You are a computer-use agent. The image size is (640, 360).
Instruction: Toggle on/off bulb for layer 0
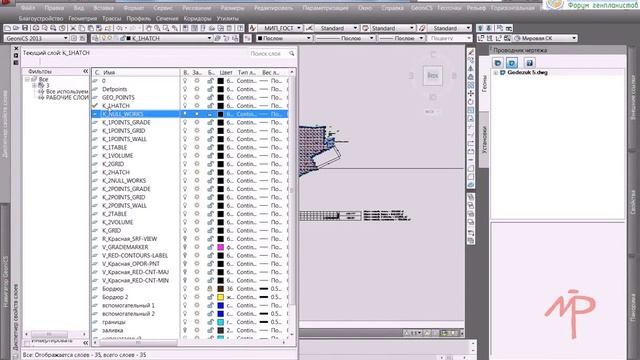(185, 81)
